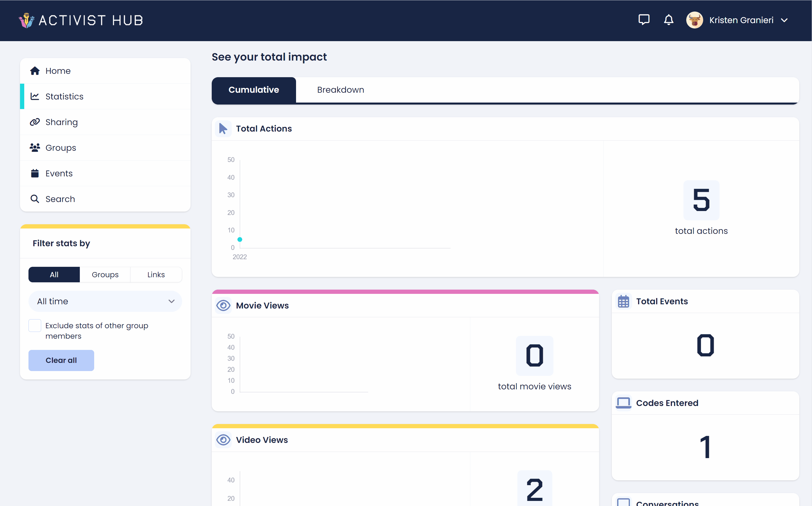Open the messages chat icon

tap(644, 20)
